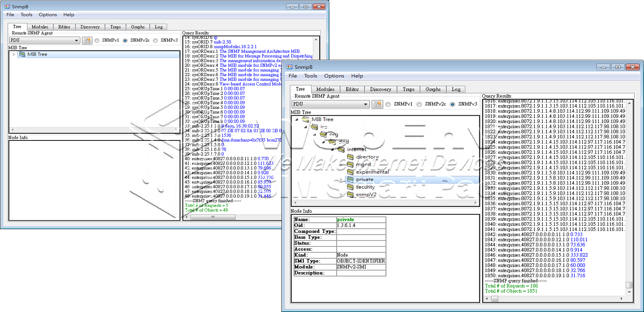Click the security folder icon

pyautogui.click(x=350, y=187)
